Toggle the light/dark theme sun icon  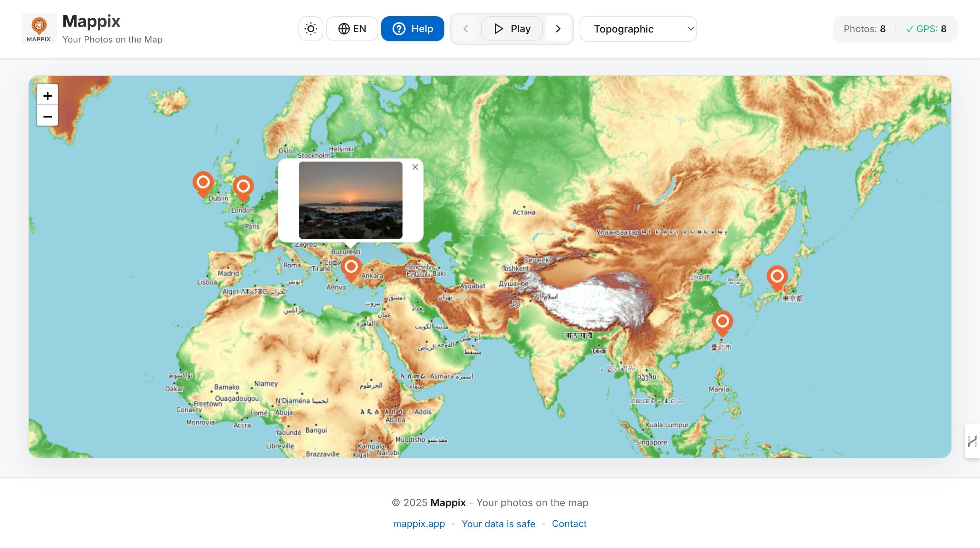point(311,28)
